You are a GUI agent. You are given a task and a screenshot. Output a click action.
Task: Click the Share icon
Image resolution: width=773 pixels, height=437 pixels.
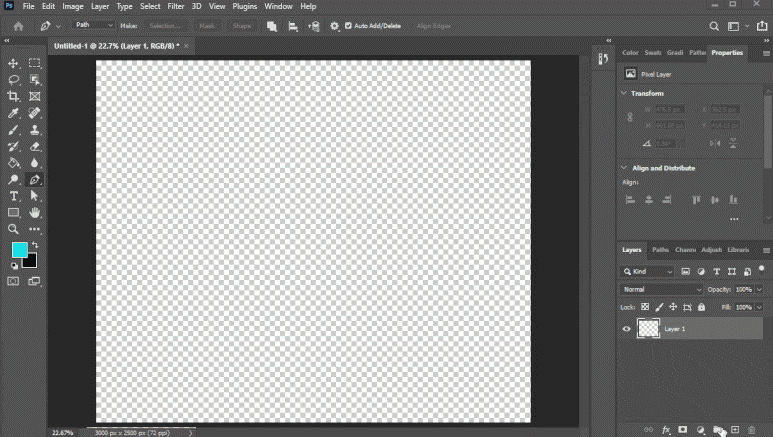[762, 26]
